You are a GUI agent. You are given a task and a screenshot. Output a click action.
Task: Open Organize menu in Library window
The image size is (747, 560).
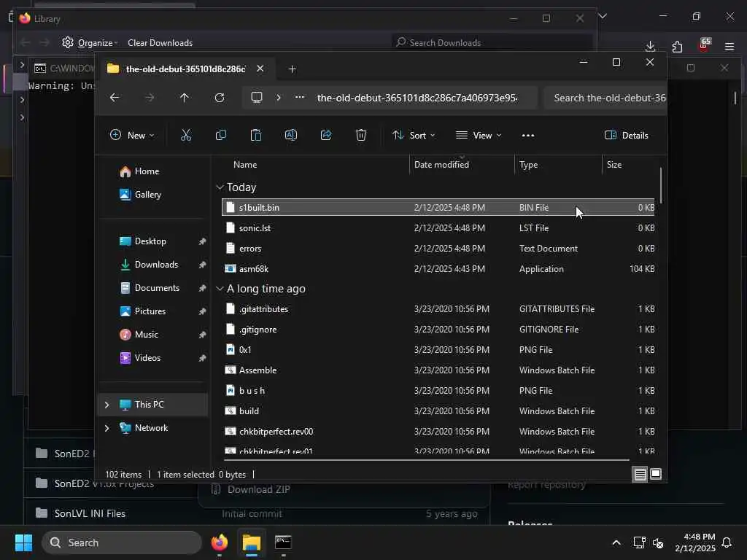point(90,43)
